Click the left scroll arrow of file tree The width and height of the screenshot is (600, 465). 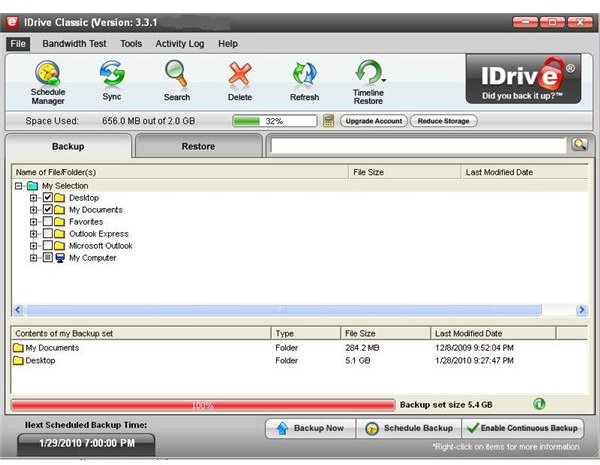click(x=18, y=310)
